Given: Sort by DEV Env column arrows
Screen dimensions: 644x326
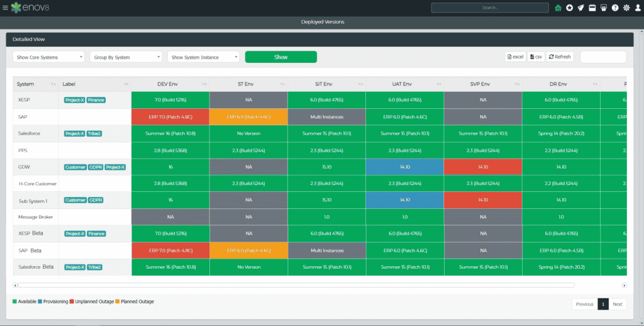Looking at the screenshot, I should [x=204, y=84].
